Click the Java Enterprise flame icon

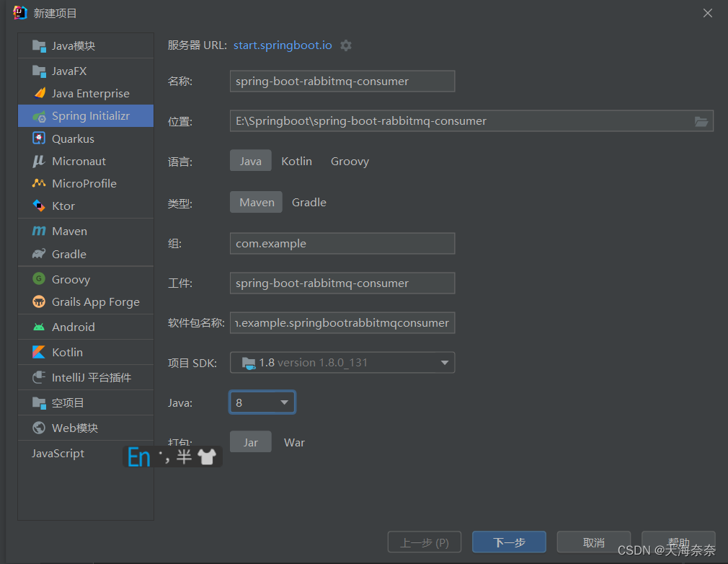[40, 93]
